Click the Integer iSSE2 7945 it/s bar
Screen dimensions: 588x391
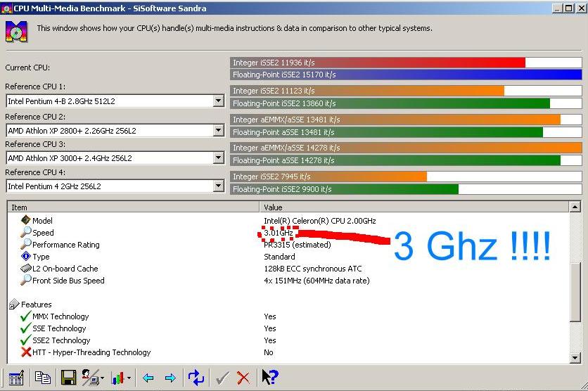[x=406, y=177]
